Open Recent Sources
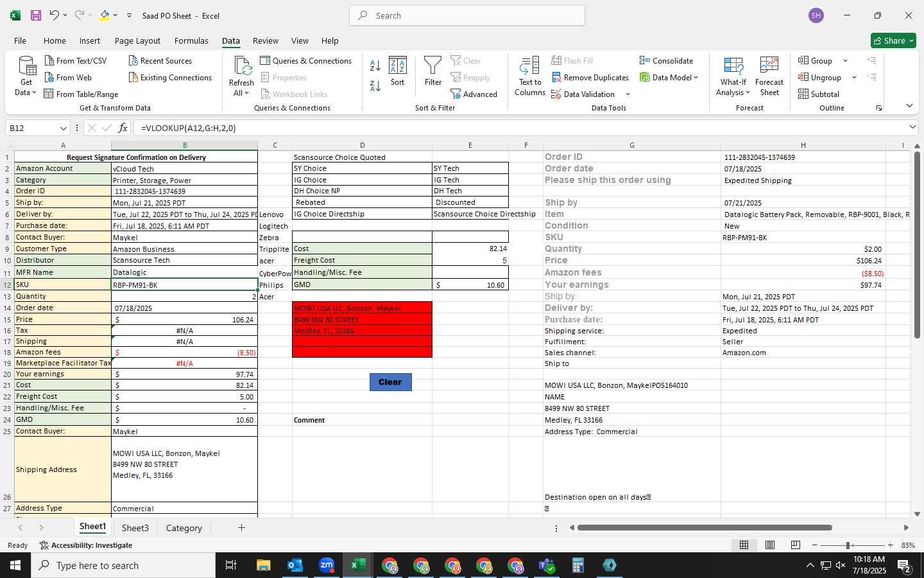The width and height of the screenshot is (924, 578). pyautogui.click(x=160, y=60)
